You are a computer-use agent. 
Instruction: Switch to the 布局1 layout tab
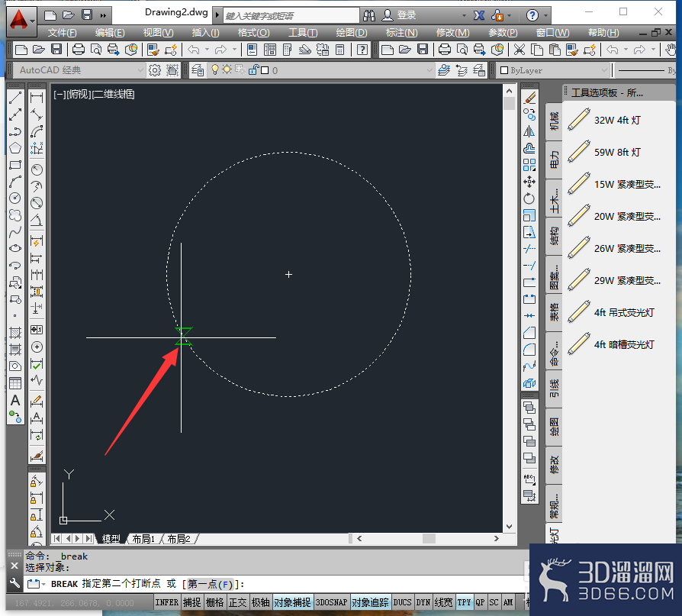tap(143, 539)
